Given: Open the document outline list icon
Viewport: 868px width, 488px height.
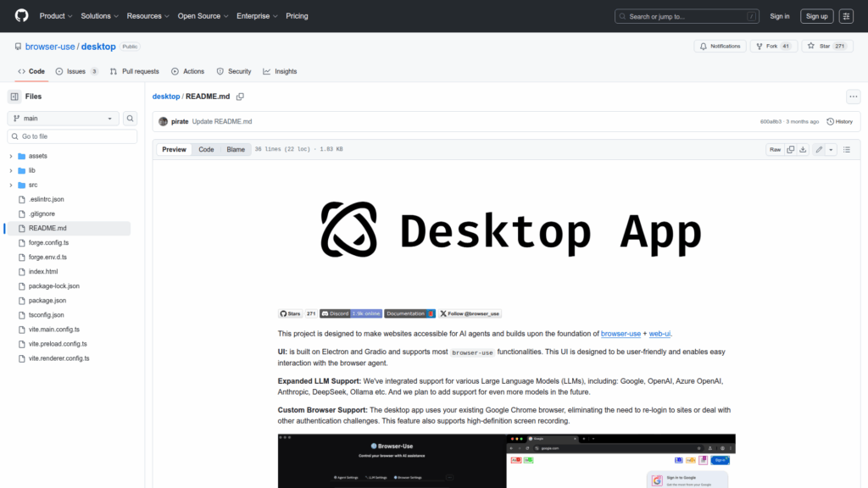Looking at the screenshot, I should click(x=847, y=150).
